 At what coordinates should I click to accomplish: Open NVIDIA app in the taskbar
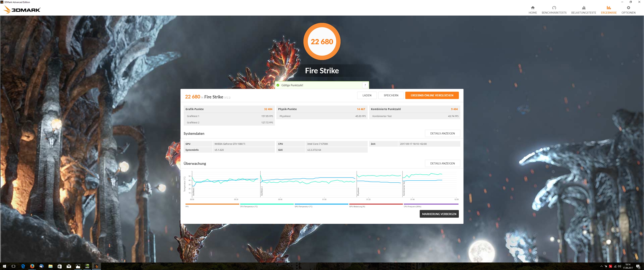(87, 266)
